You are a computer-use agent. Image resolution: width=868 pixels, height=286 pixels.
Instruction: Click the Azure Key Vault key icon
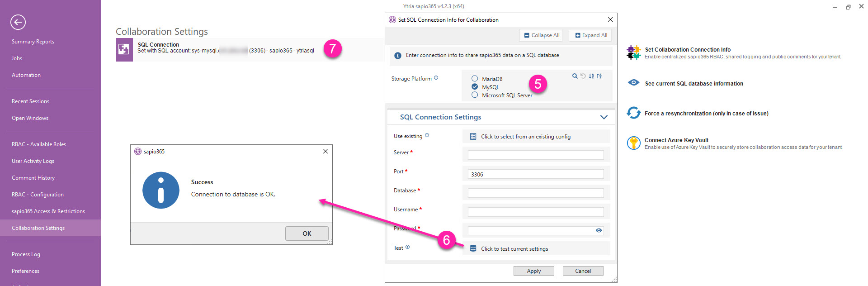tap(634, 143)
